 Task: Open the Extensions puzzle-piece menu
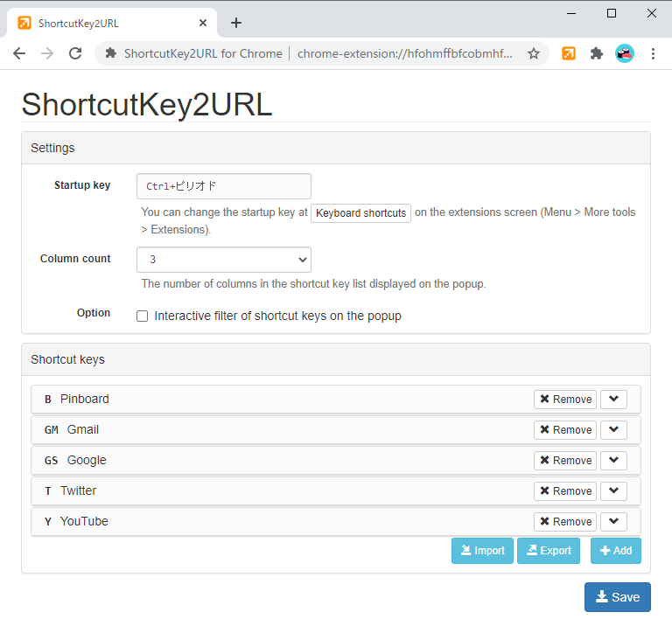pos(597,53)
